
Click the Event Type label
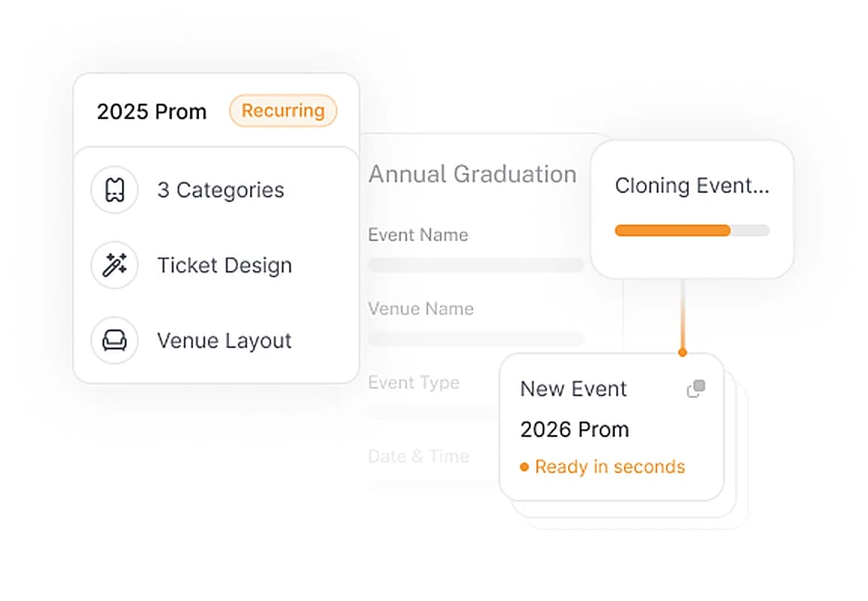(x=414, y=383)
